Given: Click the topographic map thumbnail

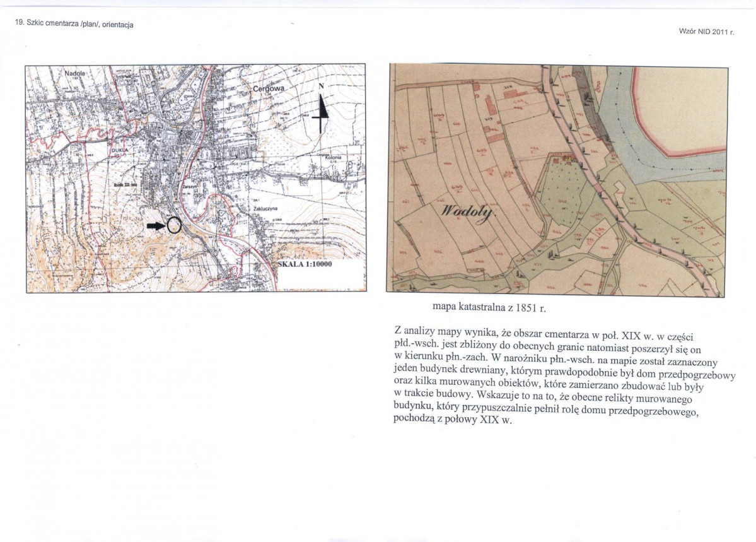Looking at the screenshot, I should click(195, 178).
